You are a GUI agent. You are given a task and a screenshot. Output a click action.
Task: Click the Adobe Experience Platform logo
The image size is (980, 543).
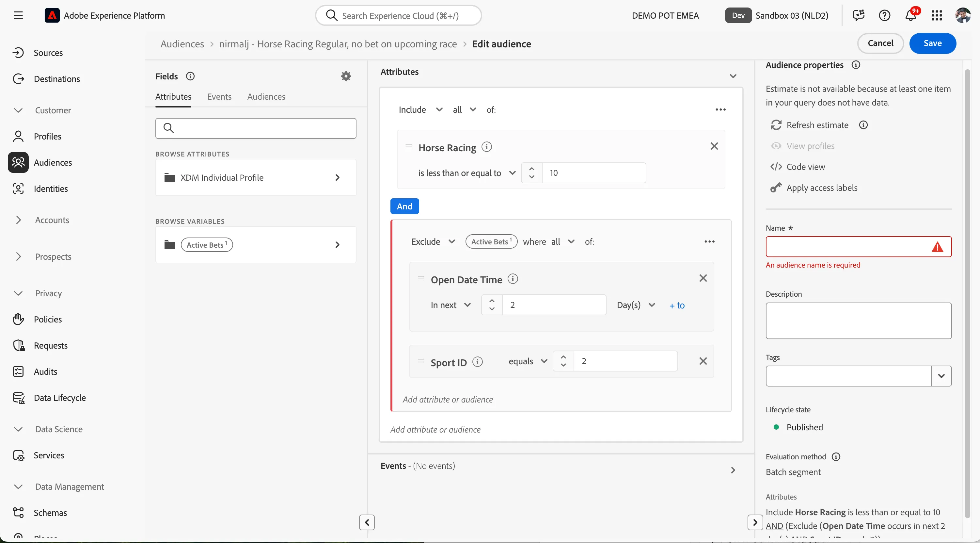tap(52, 15)
